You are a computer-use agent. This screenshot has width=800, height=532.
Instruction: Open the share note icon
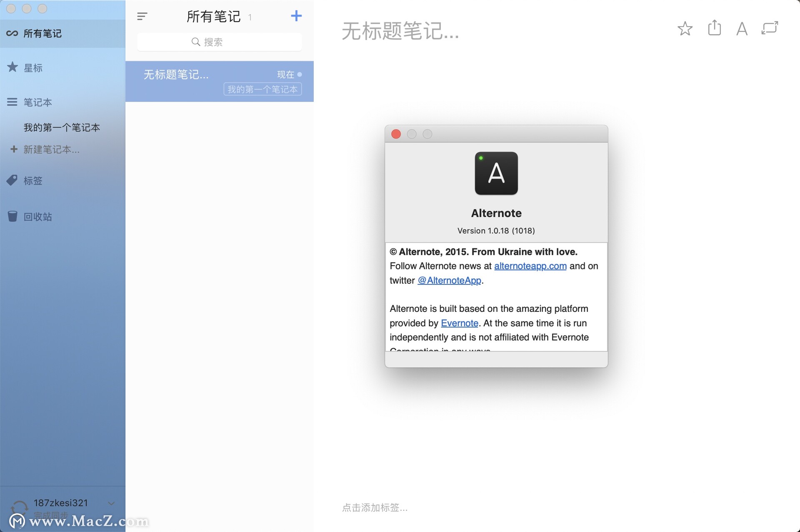(714, 28)
